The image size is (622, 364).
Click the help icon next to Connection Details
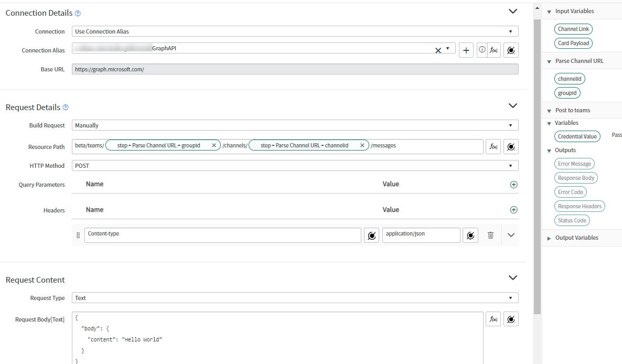(78, 13)
